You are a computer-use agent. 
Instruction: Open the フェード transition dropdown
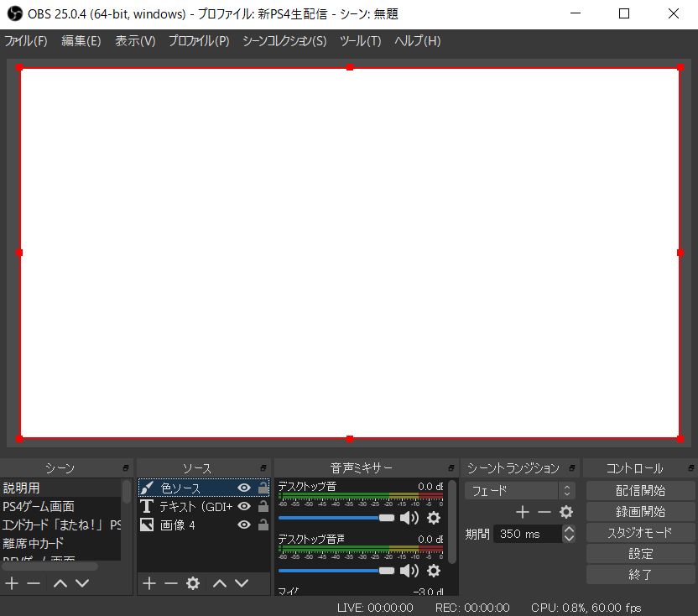click(520, 491)
